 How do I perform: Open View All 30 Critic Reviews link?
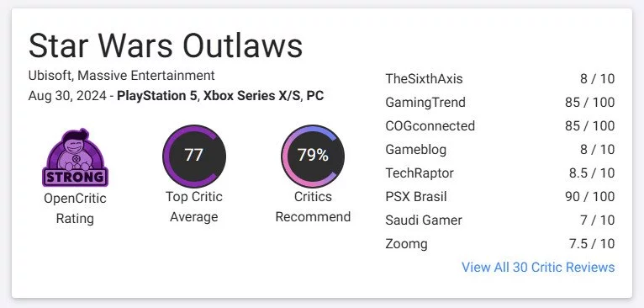coord(538,268)
